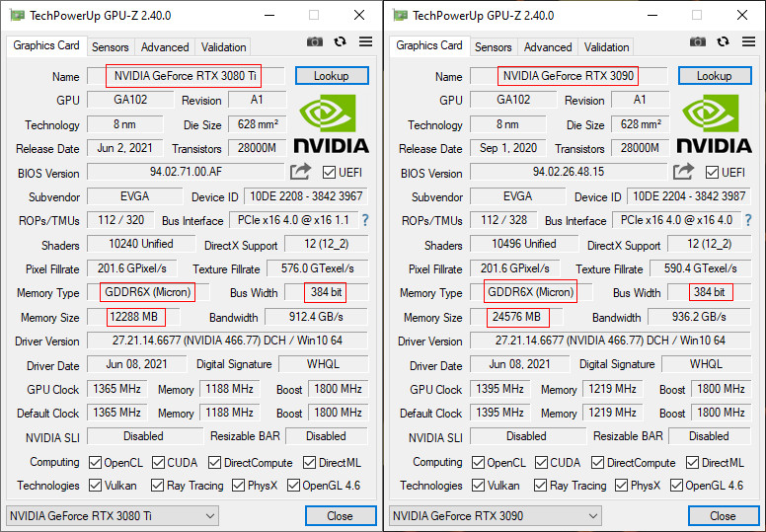Click NVIDIA logo in 3090 window
This screenshot has height=532, width=766.
coord(715,123)
